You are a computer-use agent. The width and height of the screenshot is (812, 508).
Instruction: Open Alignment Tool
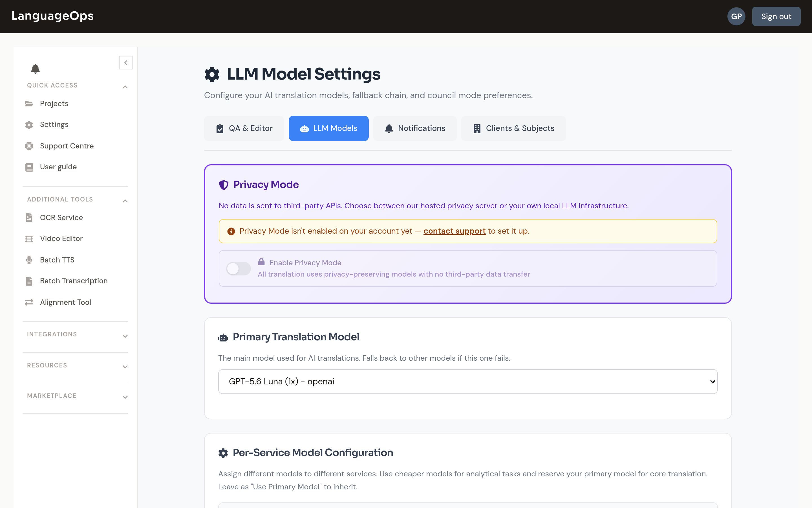coord(65,302)
